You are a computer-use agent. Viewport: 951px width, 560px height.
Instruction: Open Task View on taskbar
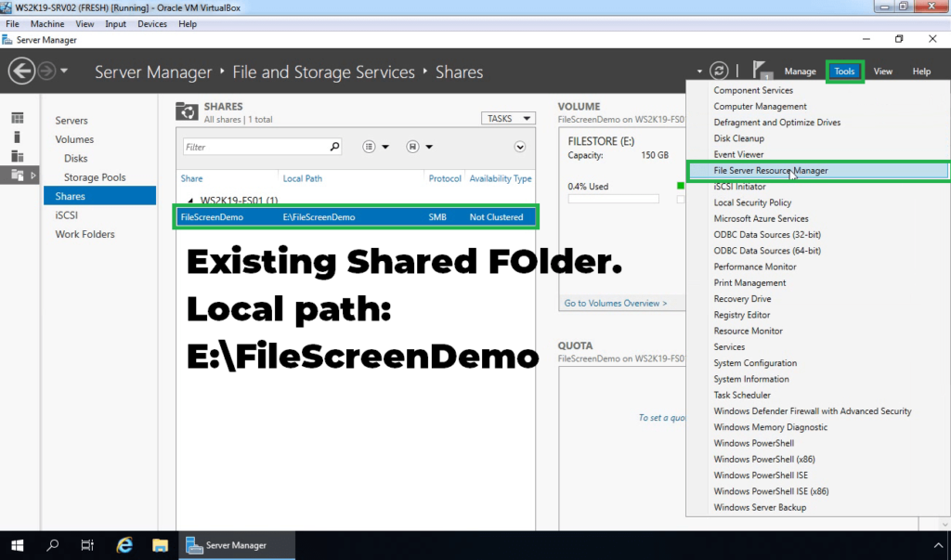point(87,545)
